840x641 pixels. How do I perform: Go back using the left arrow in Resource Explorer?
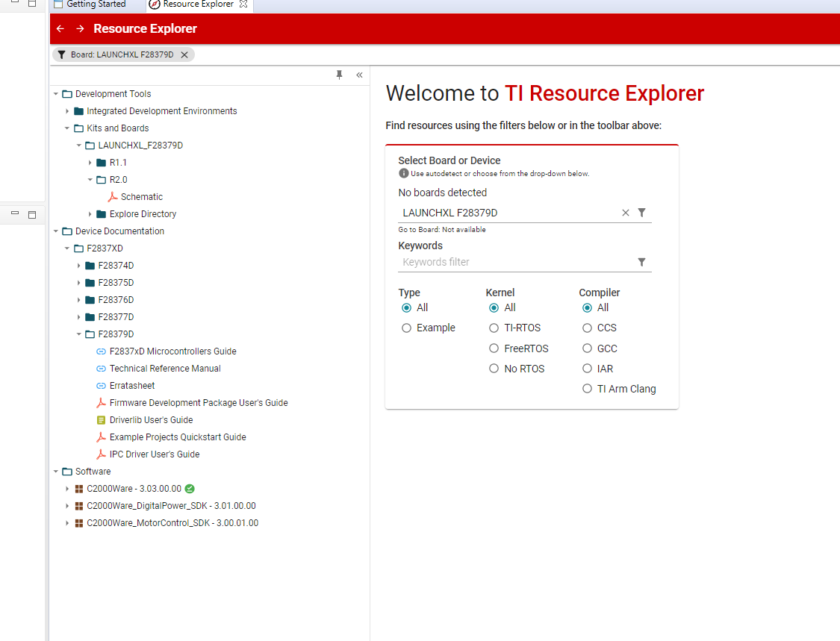(x=60, y=28)
